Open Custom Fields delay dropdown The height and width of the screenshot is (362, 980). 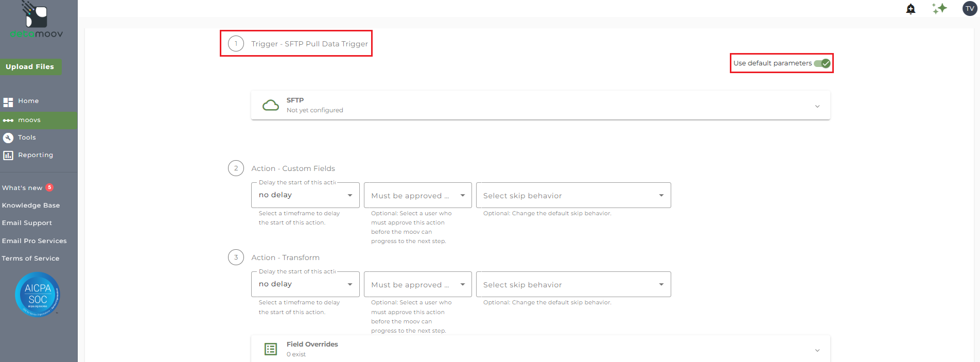[x=305, y=195]
